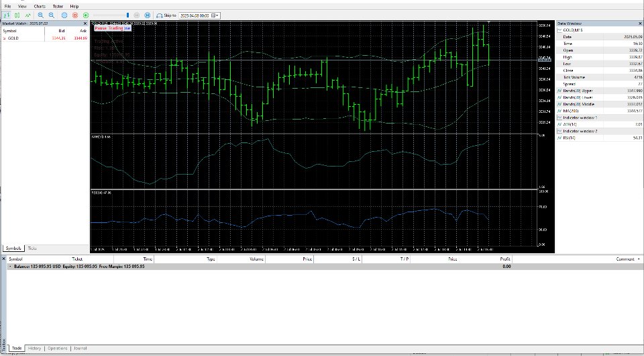Click the S / L column header

356,259
